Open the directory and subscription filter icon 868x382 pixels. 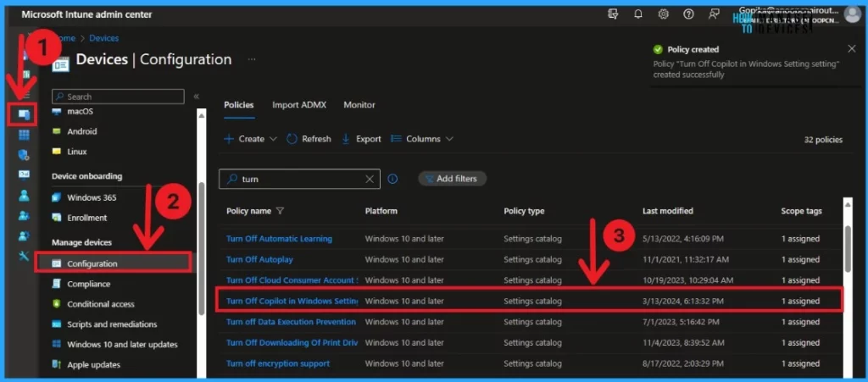coord(613,14)
